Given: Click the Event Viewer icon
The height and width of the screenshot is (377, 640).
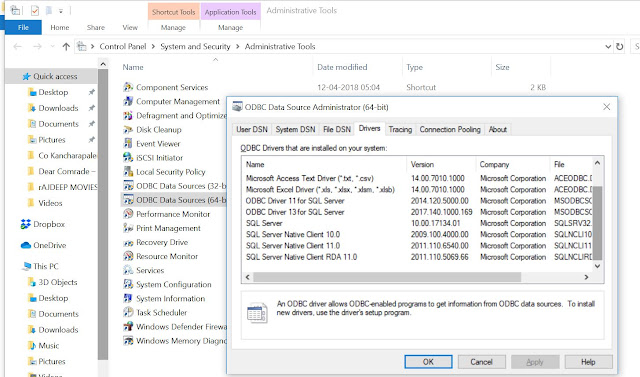Looking at the screenshot, I should point(128,144).
